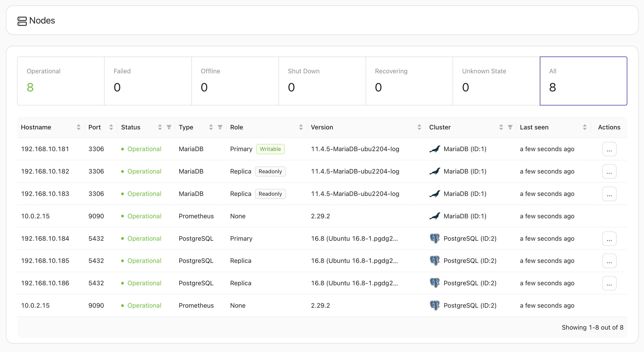644x352 pixels.
Task: Click the MariaDB (ID:1) cluster link for 192.168.10.182
Action: 465,171
